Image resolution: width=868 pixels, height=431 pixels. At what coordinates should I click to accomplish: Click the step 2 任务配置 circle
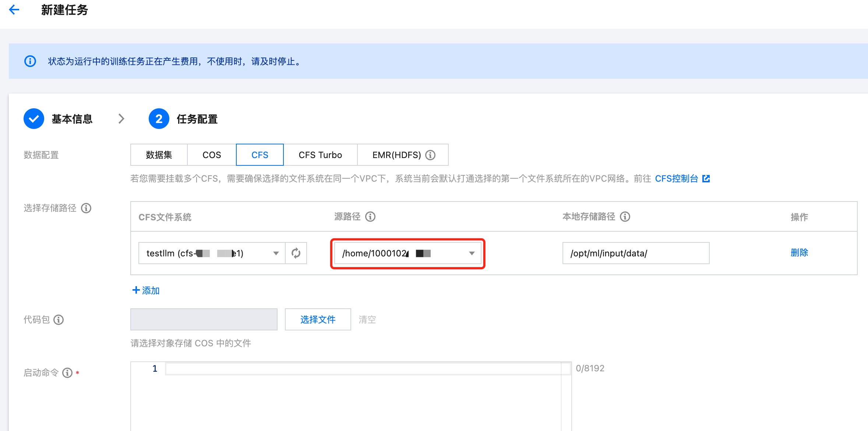tap(159, 119)
